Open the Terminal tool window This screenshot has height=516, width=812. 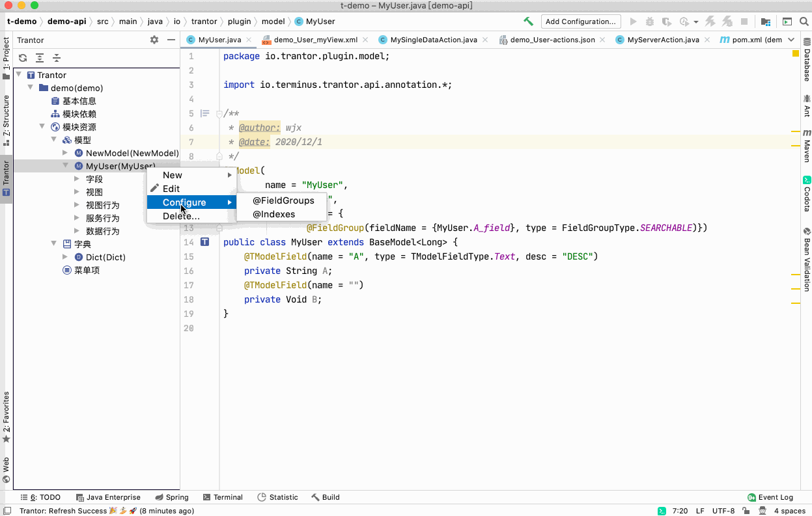pyautogui.click(x=223, y=497)
